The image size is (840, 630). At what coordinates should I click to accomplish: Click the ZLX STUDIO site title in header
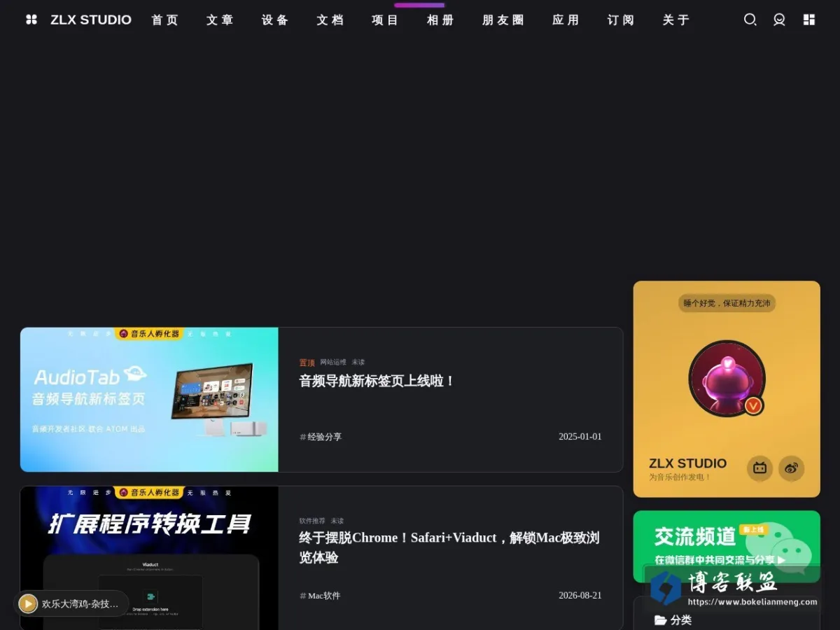pos(91,20)
